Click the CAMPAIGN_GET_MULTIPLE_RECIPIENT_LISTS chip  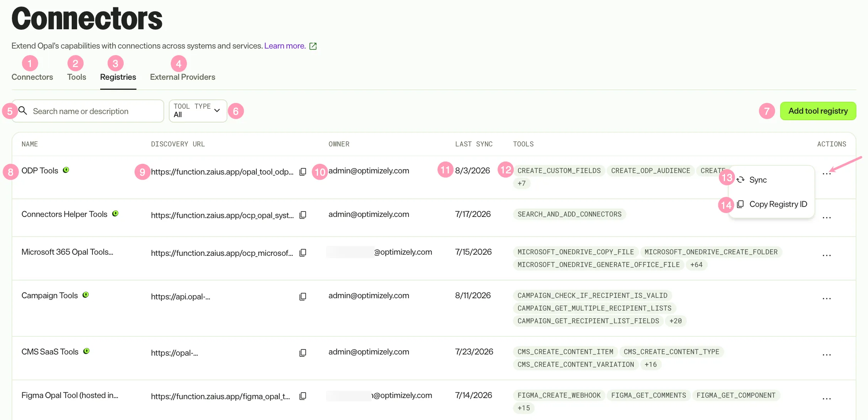pos(594,308)
